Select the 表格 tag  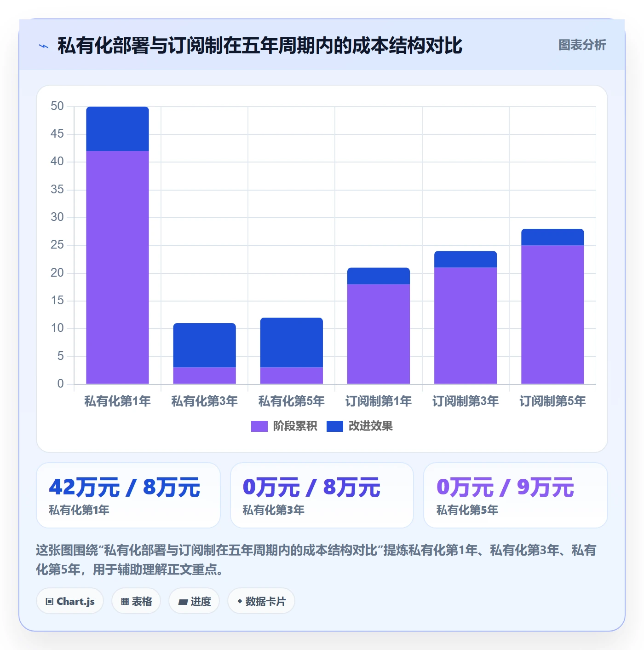point(136,601)
